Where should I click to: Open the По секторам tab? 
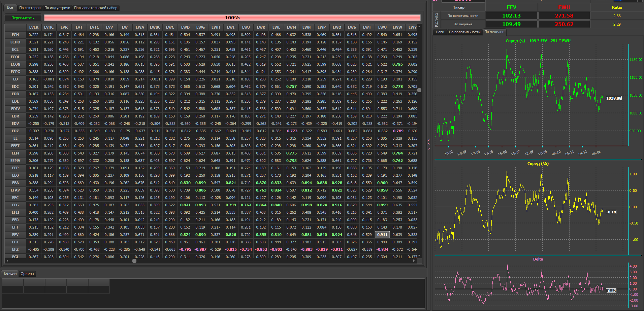(x=30, y=8)
